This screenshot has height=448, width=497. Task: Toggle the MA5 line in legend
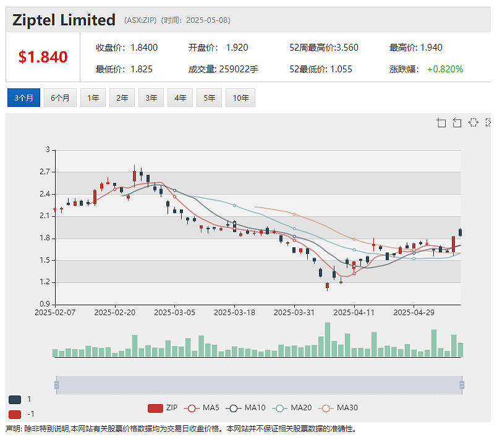coord(202,408)
